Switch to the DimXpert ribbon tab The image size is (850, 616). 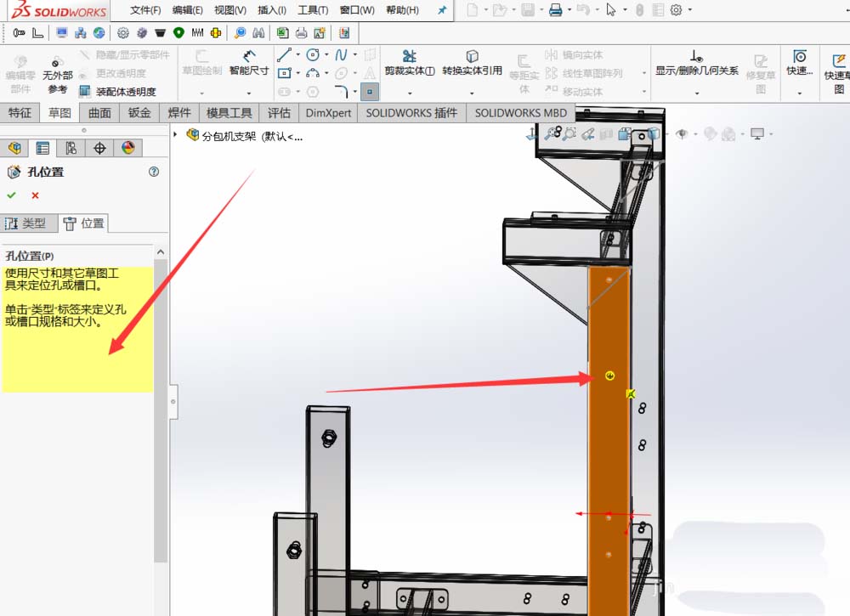point(328,113)
